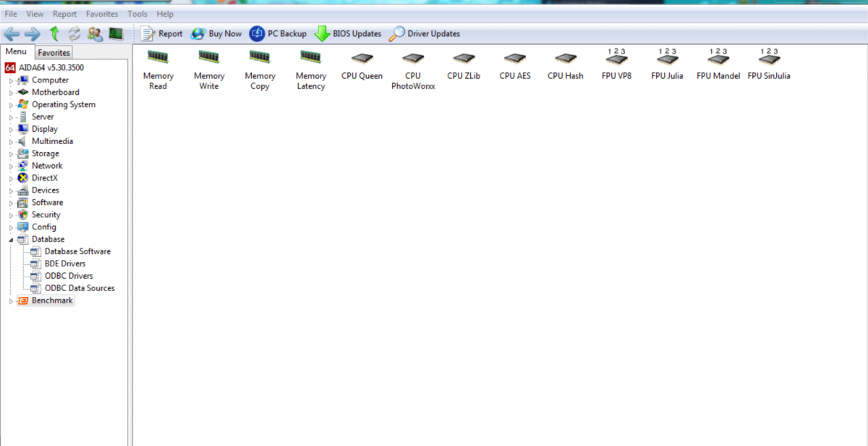Open the Memory Read benchmark icon
Screen dimensions: 868x446
pos(158,70)
